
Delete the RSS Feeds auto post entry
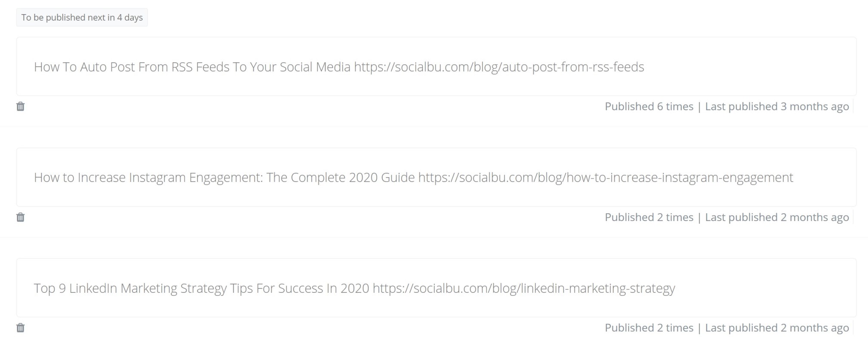(x=20, y=106)
